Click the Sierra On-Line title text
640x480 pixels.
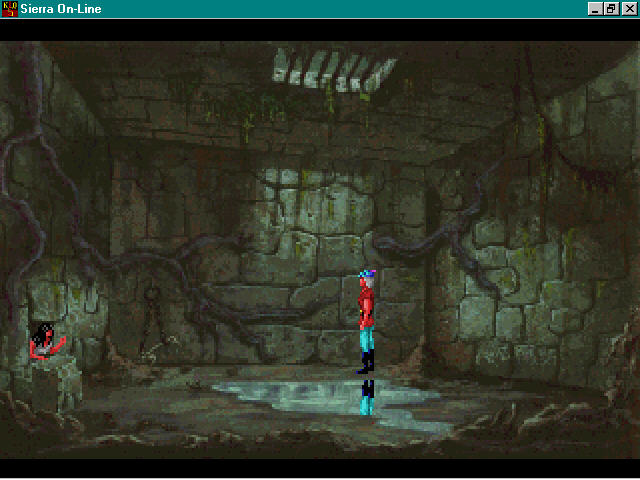61,9
